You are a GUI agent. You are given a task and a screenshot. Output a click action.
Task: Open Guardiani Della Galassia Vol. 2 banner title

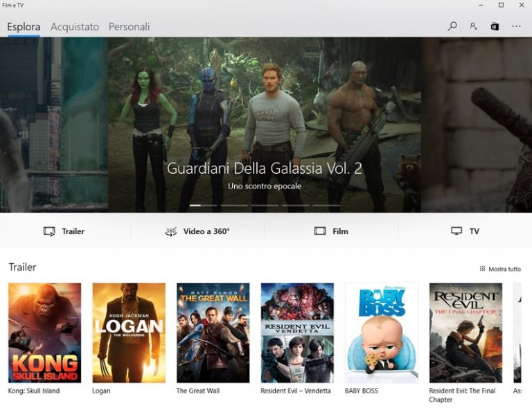[265, 168]
